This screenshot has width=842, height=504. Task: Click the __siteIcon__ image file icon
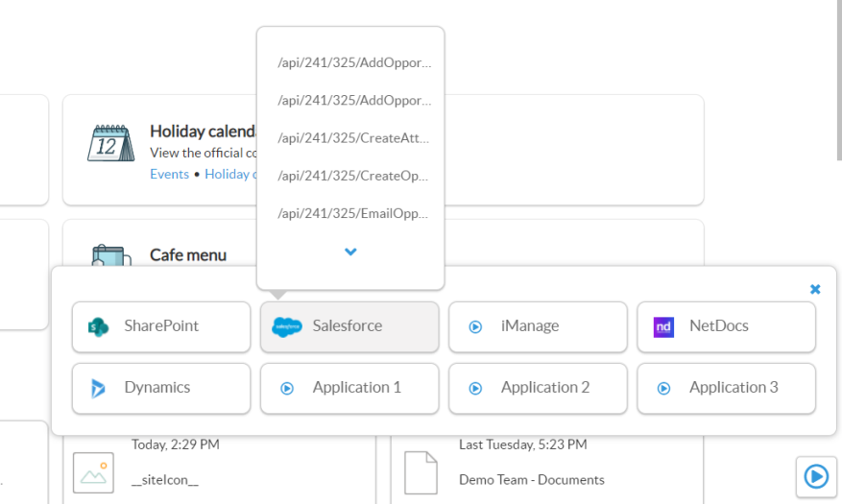click(x=94, y=473)
